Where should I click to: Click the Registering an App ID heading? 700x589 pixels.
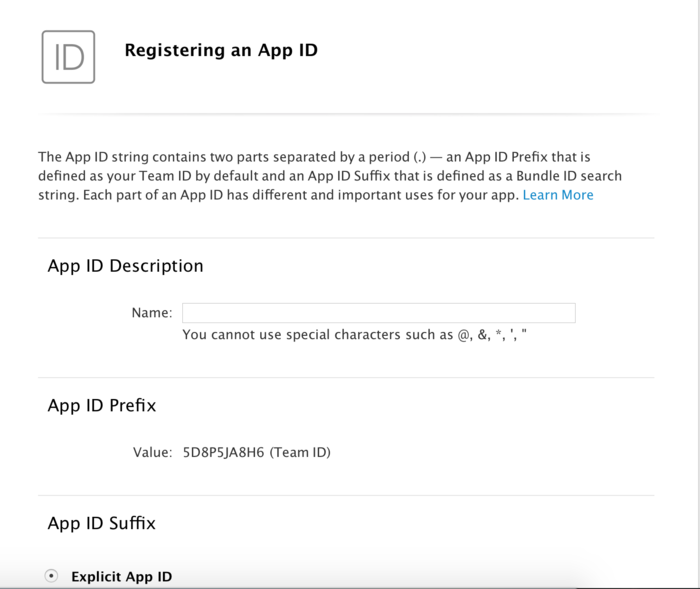(x=221, y=49)
